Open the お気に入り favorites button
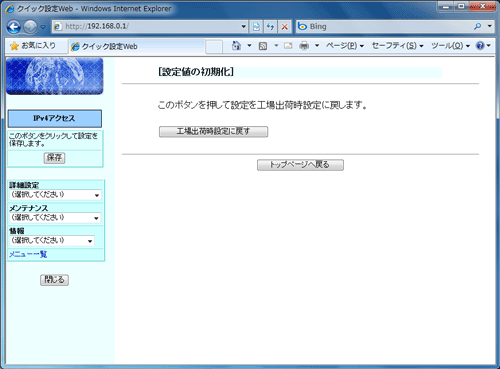 point(33,46)
